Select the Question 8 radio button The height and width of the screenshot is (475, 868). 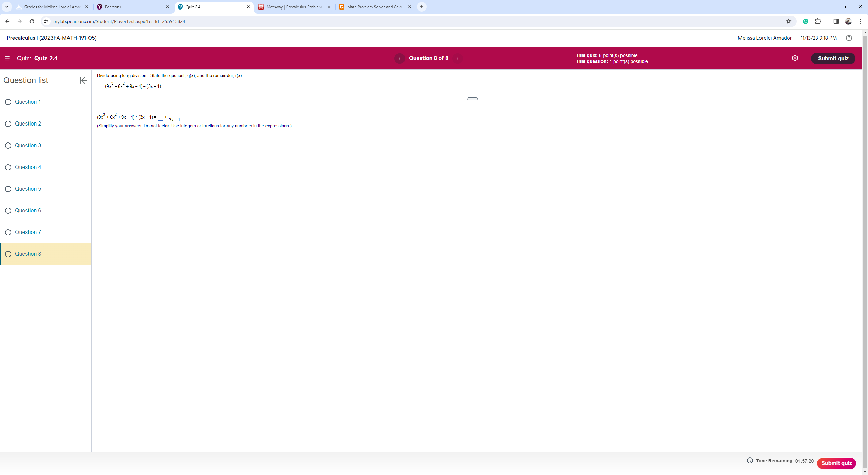[8, 254]
